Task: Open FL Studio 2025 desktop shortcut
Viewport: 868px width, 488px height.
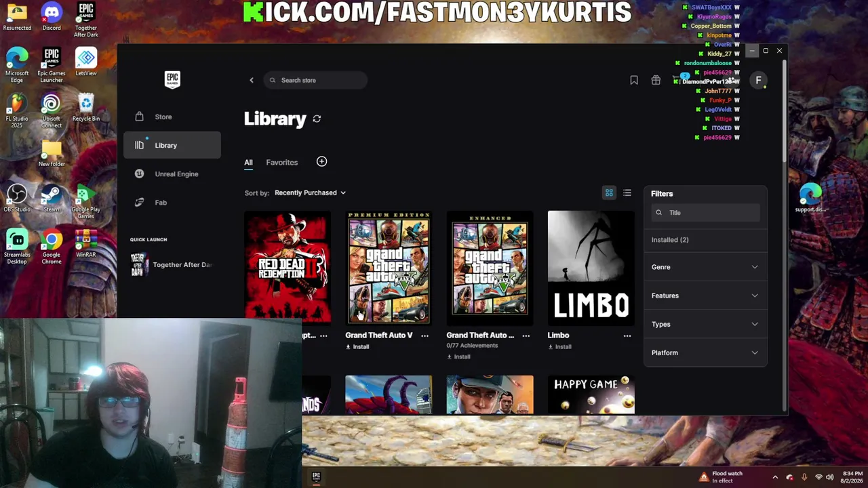Action: [17, 111]
